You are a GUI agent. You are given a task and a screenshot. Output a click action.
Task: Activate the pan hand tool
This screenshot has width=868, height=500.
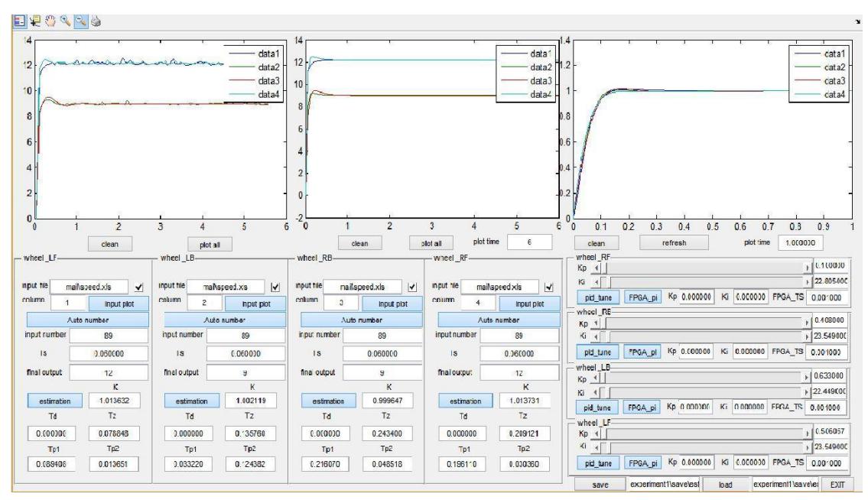(50, 21)
